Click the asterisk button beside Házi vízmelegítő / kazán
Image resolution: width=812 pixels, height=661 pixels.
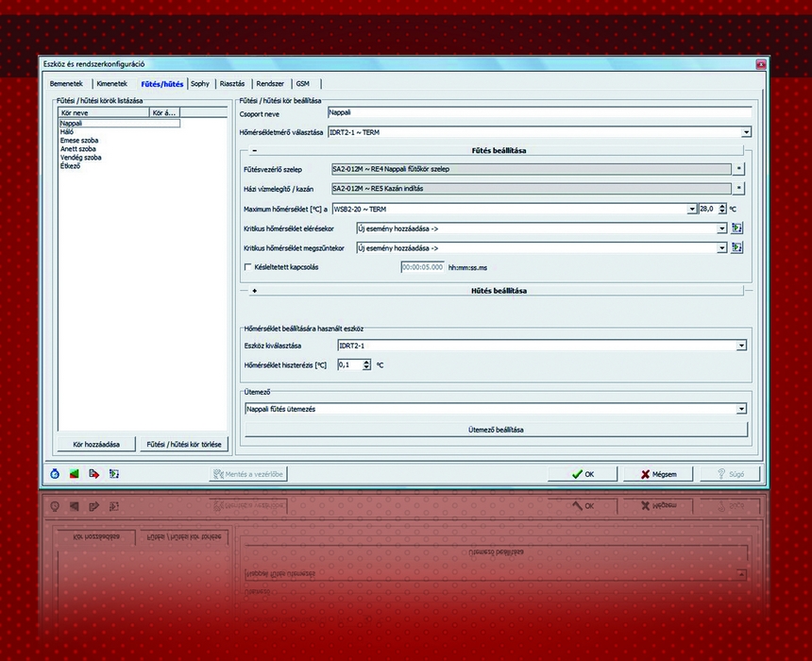[x=739, y=189]
